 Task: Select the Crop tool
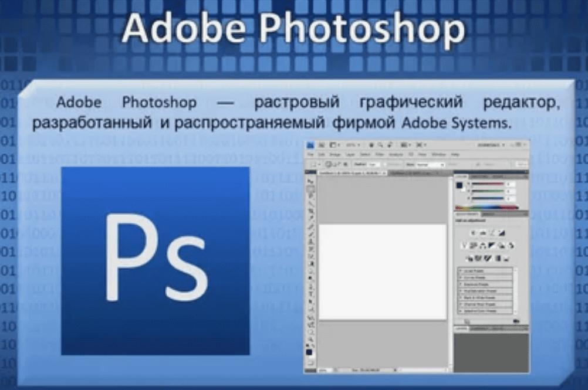311,211
